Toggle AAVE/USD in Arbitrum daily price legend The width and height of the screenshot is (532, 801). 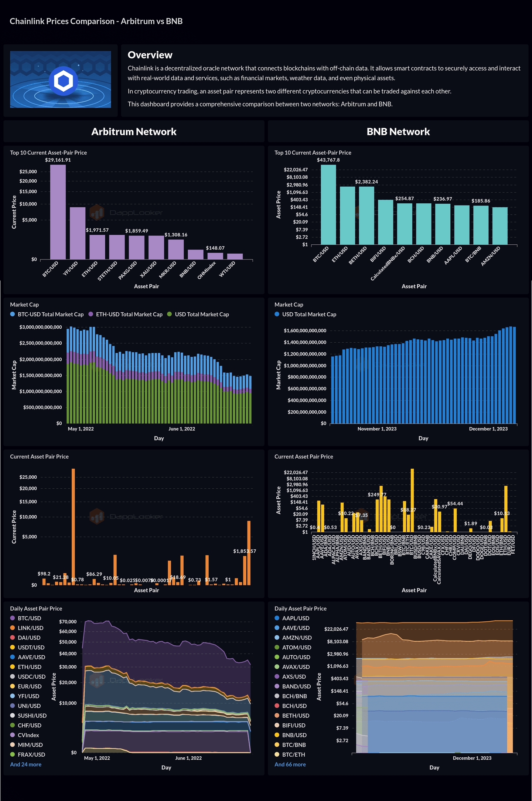tap(28, 657)
